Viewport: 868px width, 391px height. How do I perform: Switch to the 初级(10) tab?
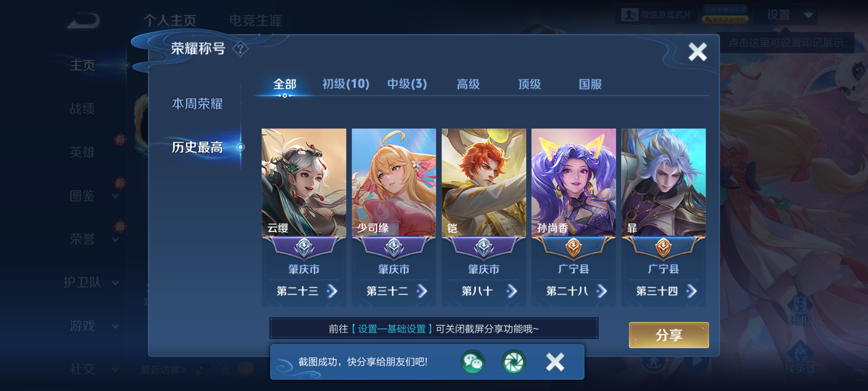[346, 84]
